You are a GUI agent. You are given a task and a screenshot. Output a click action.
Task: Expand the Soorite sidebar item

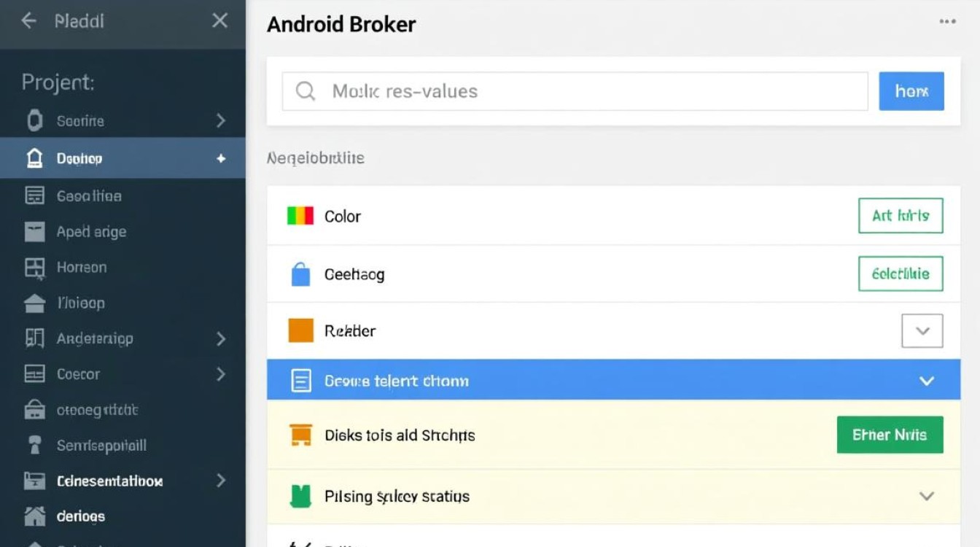point(221,121)
